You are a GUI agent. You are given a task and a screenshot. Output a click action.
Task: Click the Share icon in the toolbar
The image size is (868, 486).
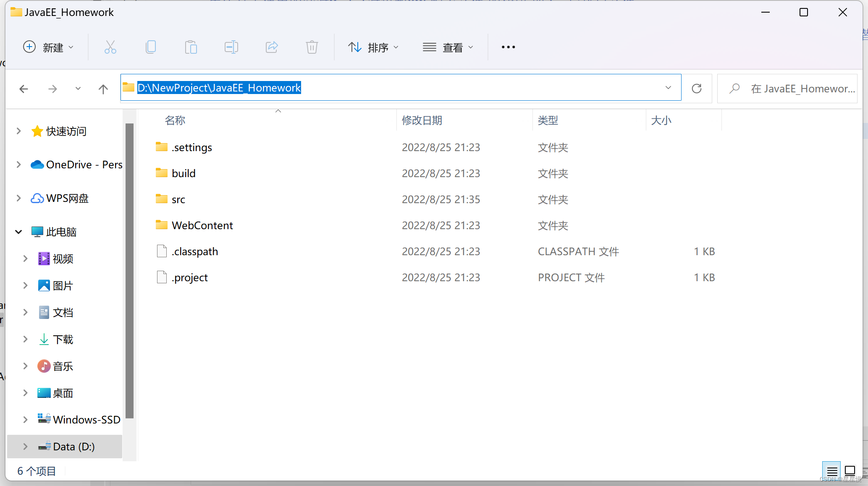[x=271, y=47]
